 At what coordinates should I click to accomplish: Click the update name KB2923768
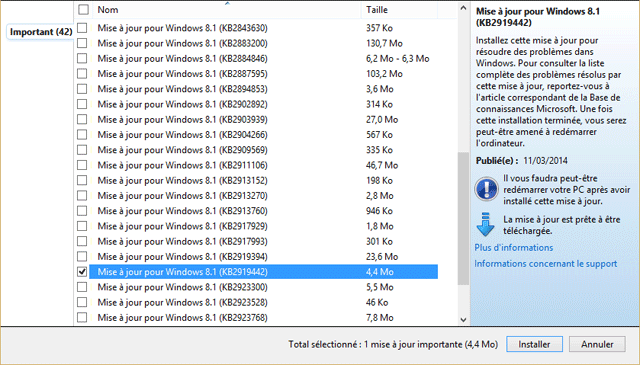[x=182, y=317]
